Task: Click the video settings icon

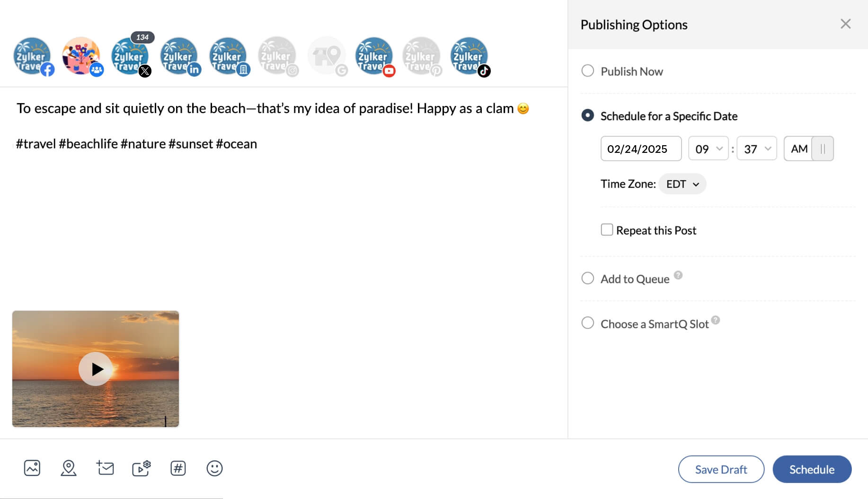Action: [142, 468]
